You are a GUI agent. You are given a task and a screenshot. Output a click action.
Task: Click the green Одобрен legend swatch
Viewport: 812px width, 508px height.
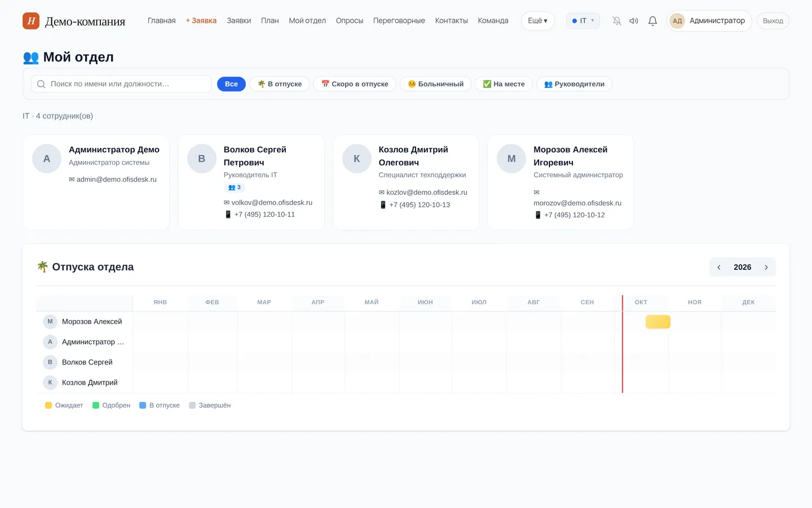(96, 405)
